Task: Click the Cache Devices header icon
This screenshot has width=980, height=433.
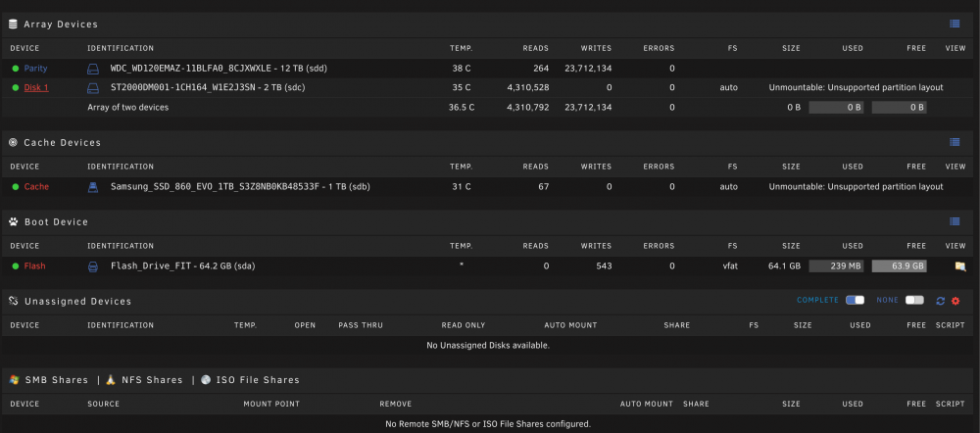Action: [x=13, y=142]
